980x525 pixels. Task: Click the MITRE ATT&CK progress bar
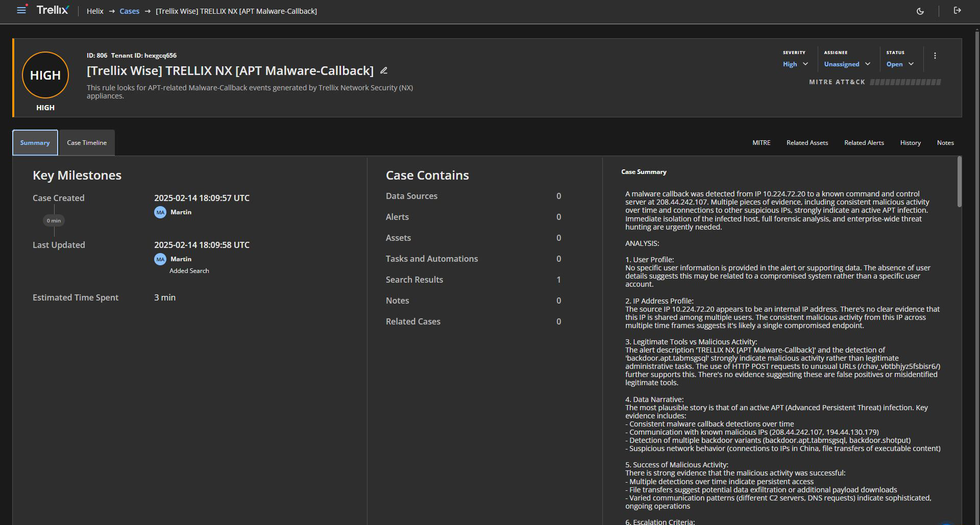(905, 82)
